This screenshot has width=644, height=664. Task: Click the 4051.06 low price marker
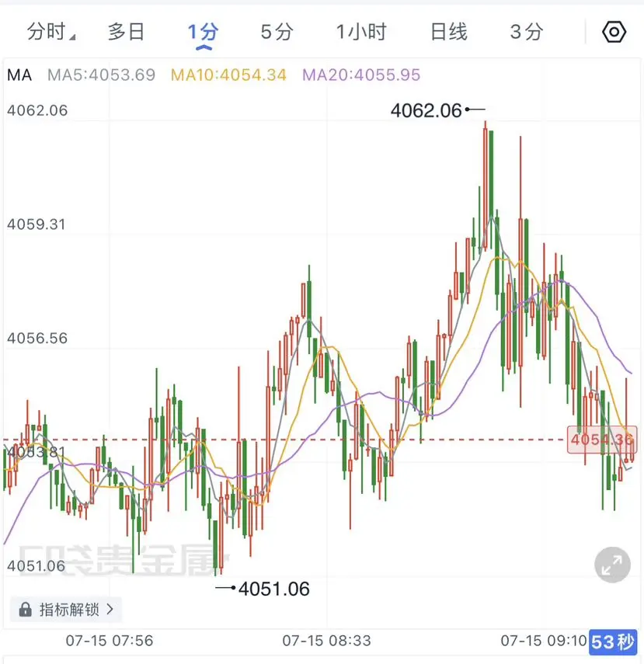[x=274, y=589]
